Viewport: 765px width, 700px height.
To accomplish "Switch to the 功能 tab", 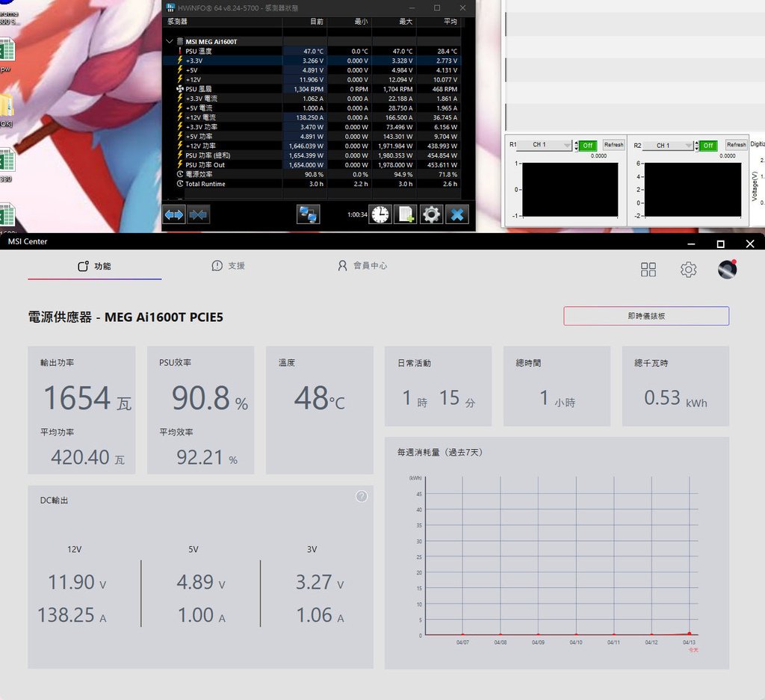I will tap(95, 267).
